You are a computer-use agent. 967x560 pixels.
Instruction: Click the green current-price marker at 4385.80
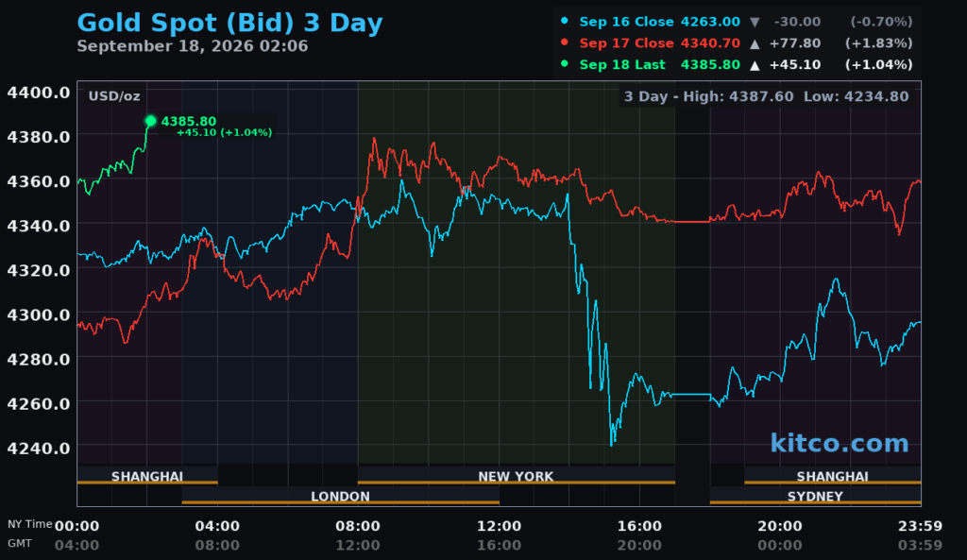tap(150, 121)
